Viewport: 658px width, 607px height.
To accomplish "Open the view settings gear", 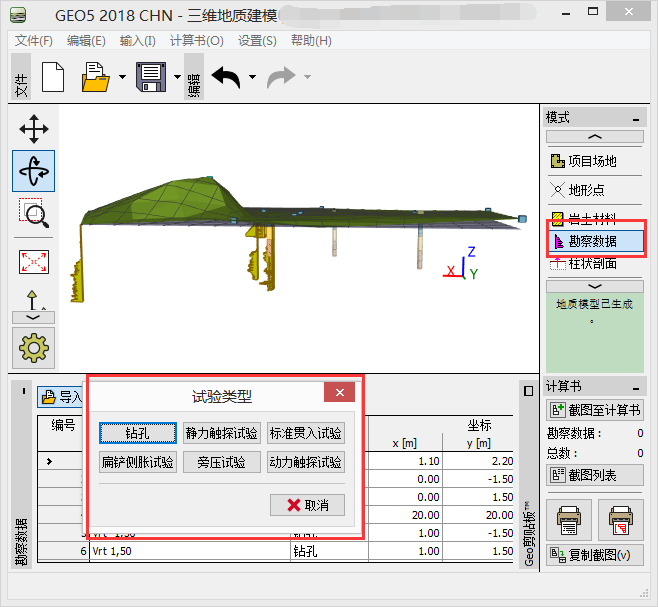I will coord(35,347).
